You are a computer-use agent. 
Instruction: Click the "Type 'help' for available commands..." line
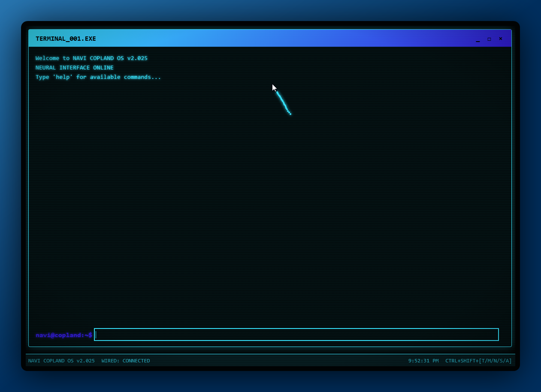pyautogui.click(x=98, y=77)
